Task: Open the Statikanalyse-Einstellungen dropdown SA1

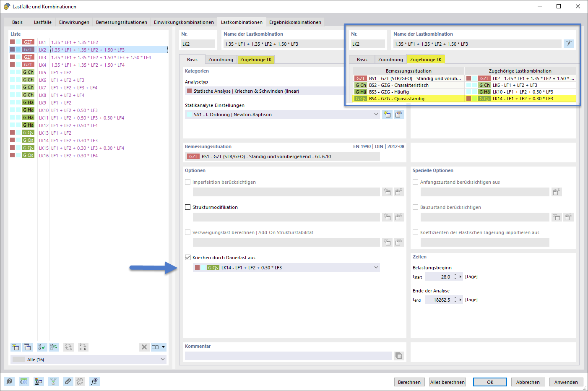Action: coord(376,114)
